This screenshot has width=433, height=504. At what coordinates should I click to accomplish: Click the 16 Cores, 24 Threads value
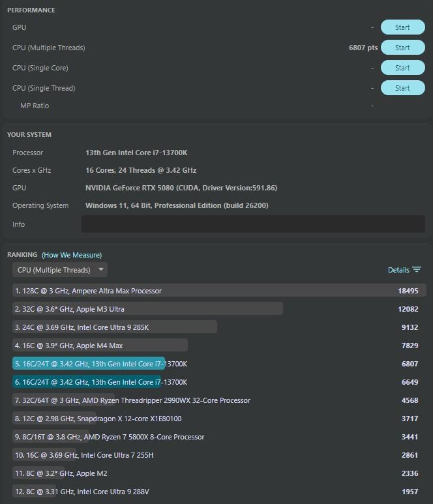click(141, 170)
